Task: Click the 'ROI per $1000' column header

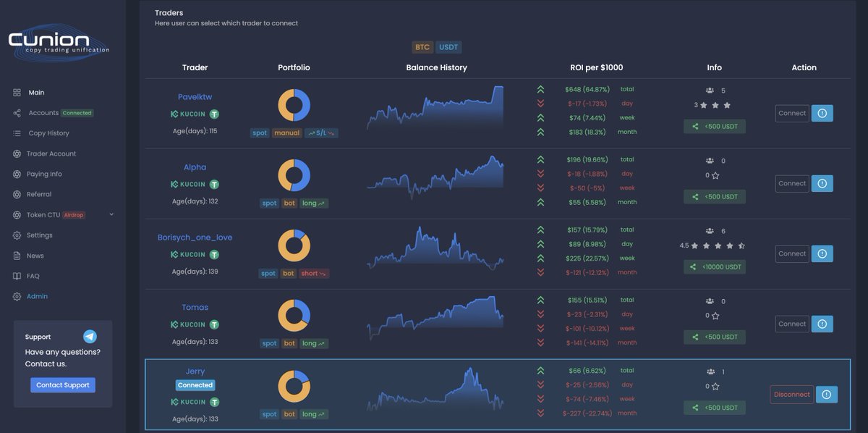Action: click(x=596, y=67)
